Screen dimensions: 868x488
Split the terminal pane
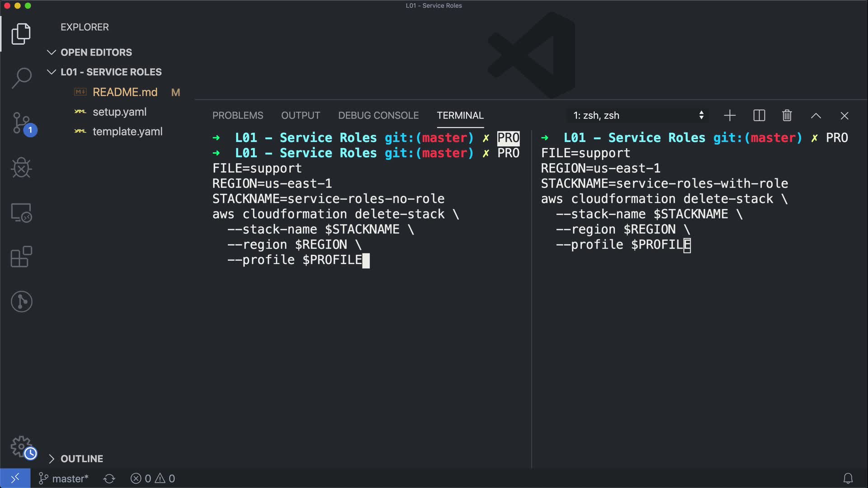point(759,116)
